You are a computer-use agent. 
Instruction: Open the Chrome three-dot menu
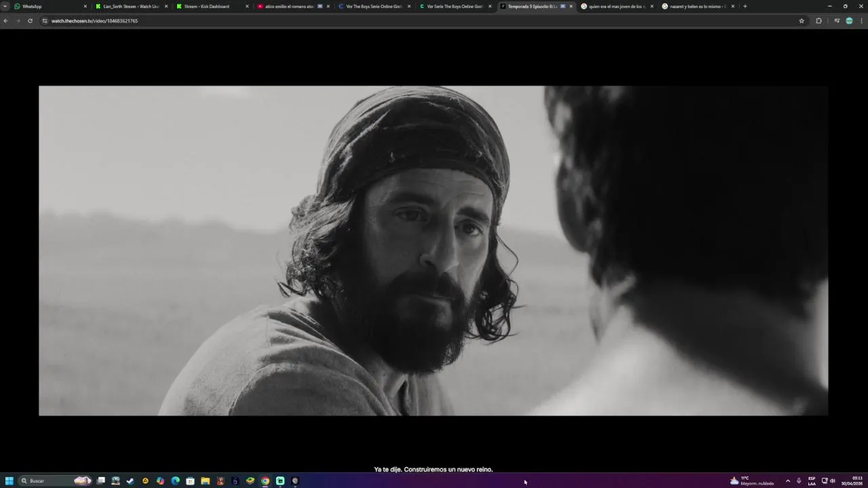(861, 21)
